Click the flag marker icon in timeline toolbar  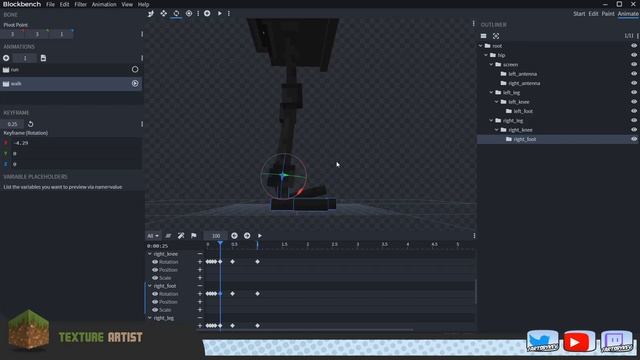(x=193, y=236)
